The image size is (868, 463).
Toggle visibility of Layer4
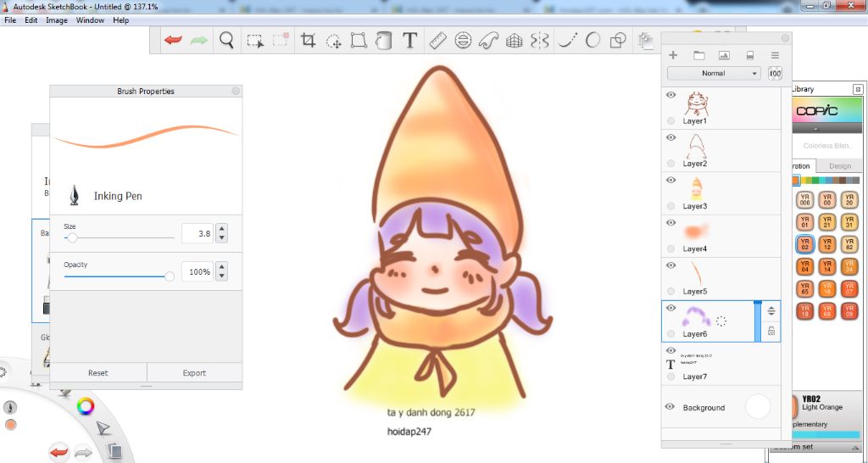tap(671, 223)
